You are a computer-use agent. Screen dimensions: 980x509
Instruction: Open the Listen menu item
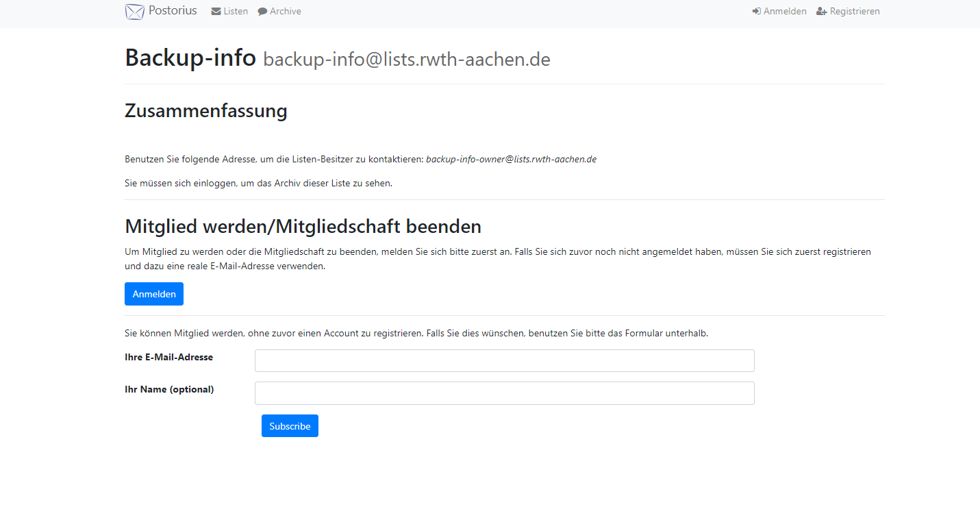[236, 12]
